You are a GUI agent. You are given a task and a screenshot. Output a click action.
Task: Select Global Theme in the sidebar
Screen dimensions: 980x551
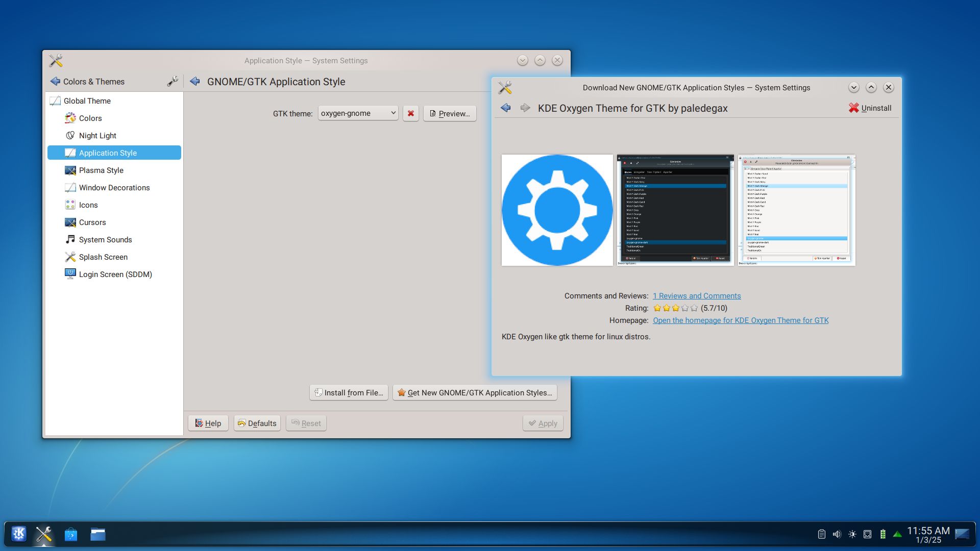pos(87,101)
